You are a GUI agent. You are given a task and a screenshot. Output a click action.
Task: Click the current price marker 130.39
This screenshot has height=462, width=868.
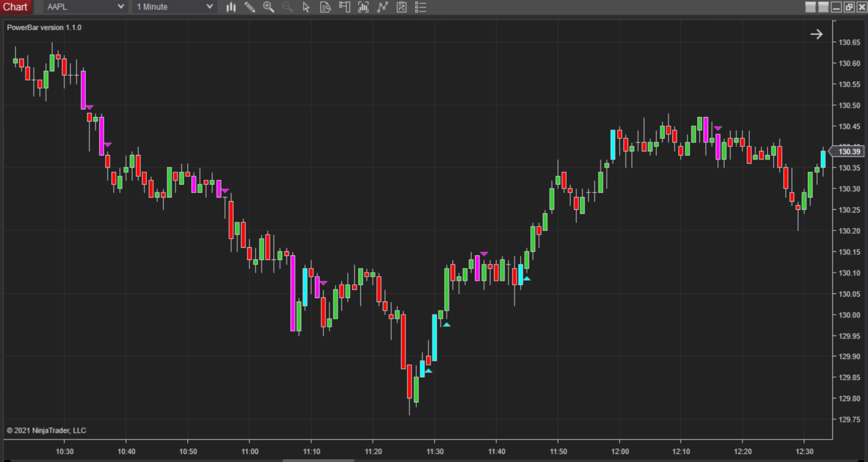tap(847, 151)
